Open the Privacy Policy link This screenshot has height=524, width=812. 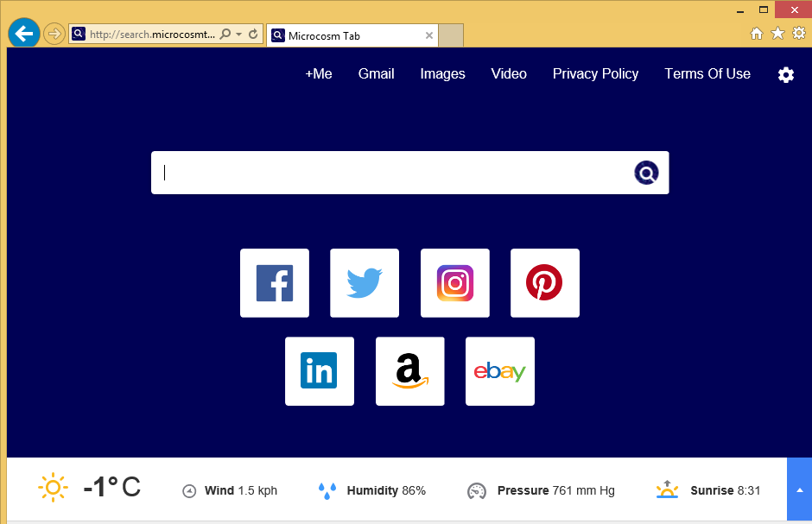[x=595, y=74]
